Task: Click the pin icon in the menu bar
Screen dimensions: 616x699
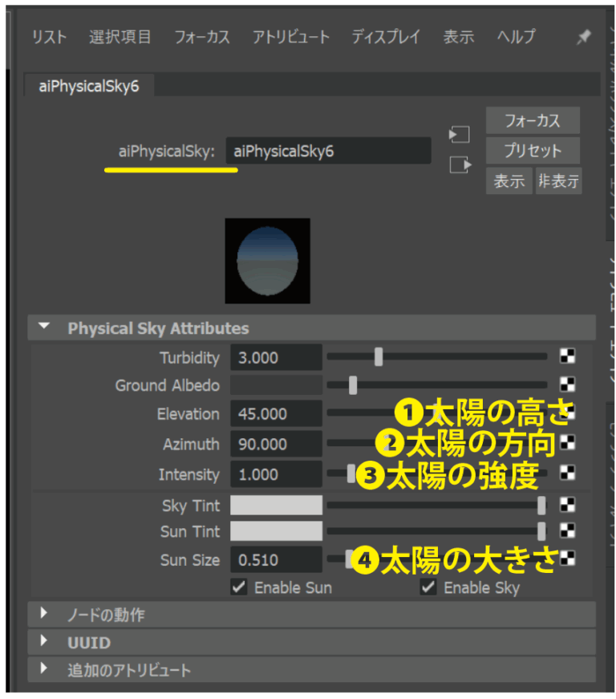Action: tap(584, 38)
